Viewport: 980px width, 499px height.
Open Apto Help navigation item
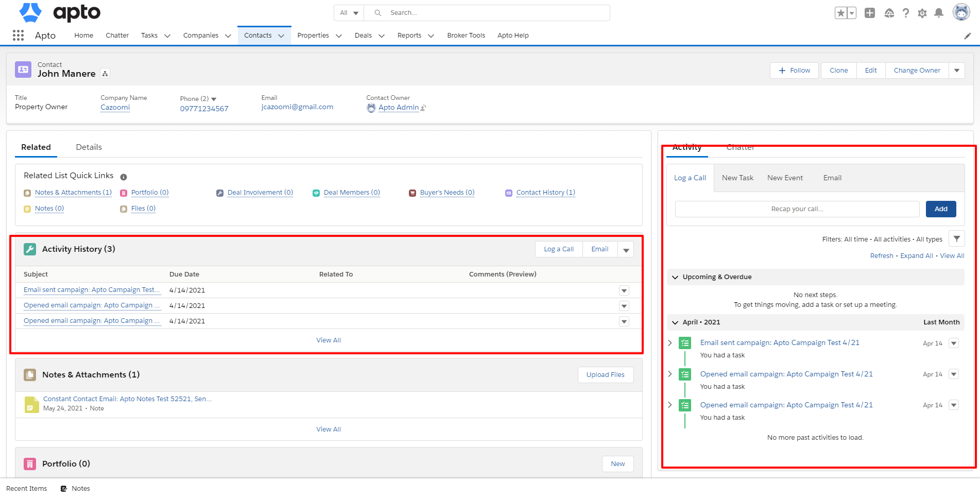pyautogui.click(x=513, y=36)
